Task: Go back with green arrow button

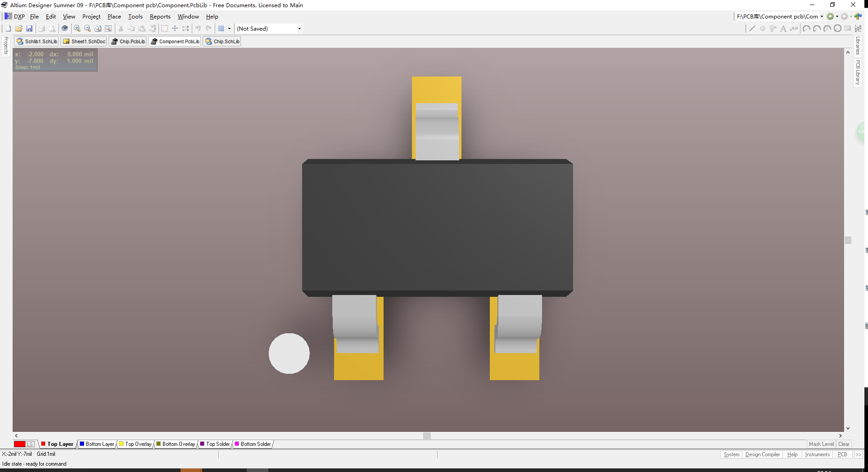Action: [x=830, y=17]
